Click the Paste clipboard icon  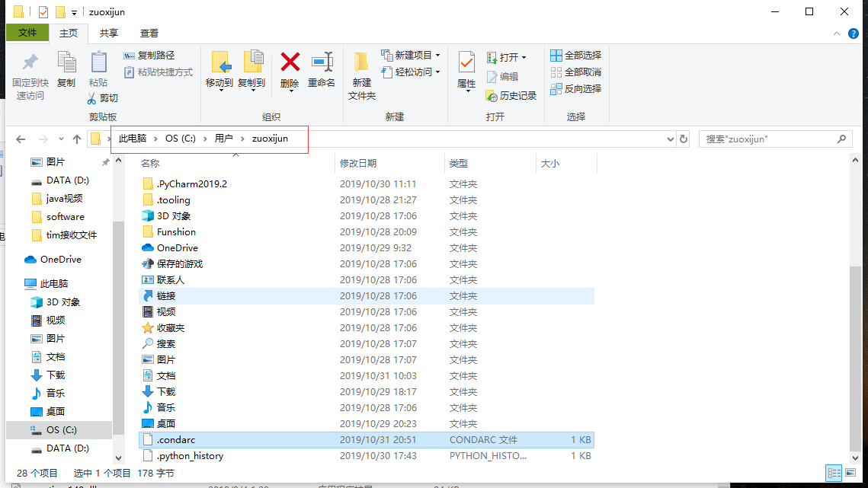(x=98, y=63)
